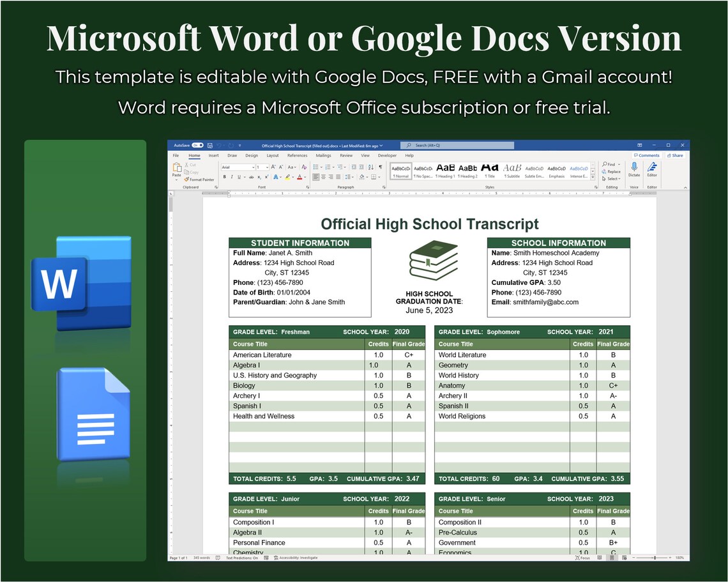This screenshot has width=728, height=582.
Task: Toggle AutoSave on or off
Action: pos(197,145)
